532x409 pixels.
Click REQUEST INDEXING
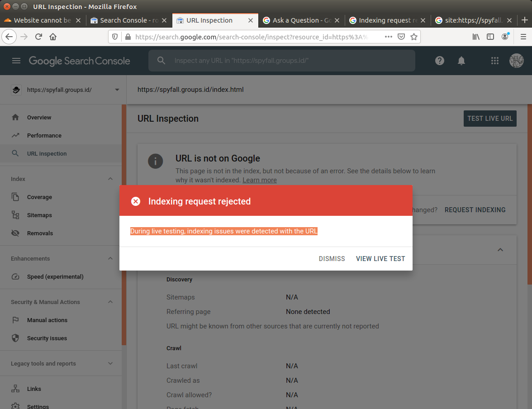[x=475, y=210]
